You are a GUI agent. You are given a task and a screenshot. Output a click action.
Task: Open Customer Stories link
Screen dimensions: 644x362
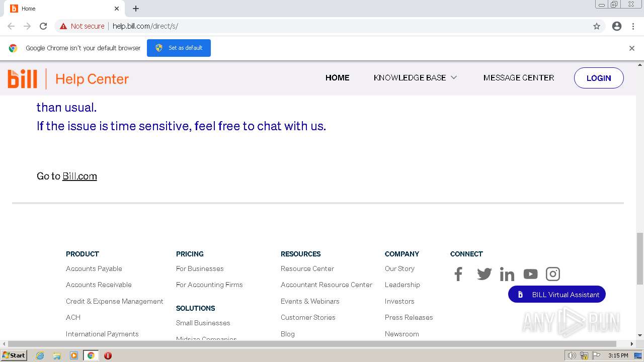(308, 317)
